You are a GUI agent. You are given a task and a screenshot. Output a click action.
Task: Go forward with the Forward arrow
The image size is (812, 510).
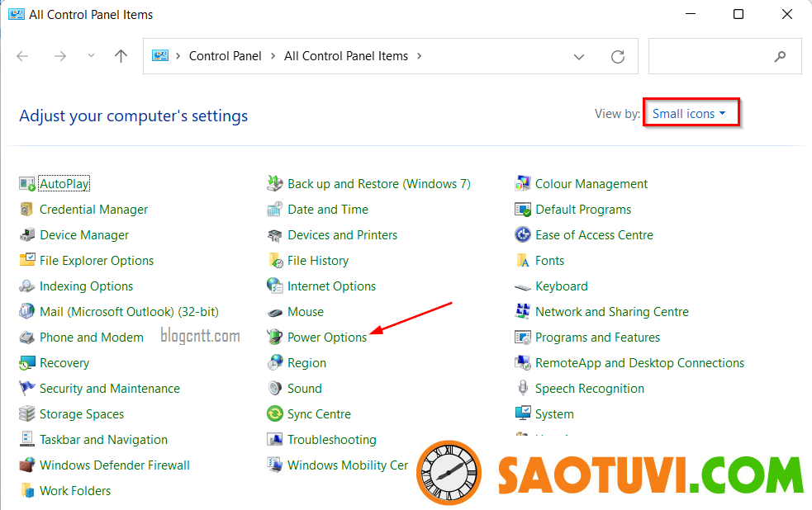(x=60, y=56)
